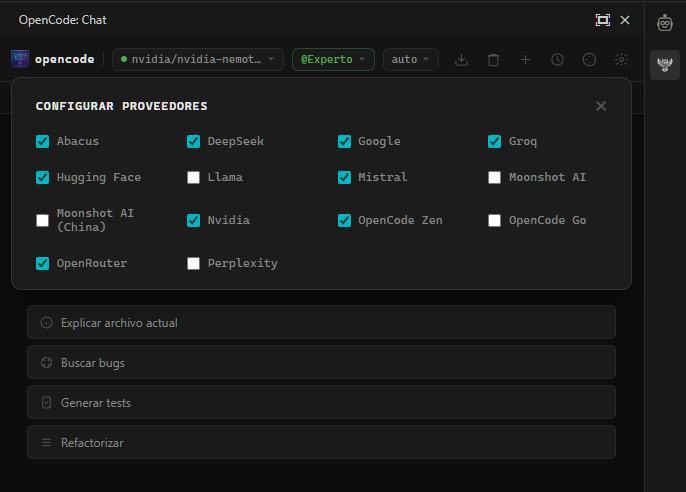686x492 pixels.
Task: Click the dotted circle icon in toolbar
Action: tap(589, 59)
